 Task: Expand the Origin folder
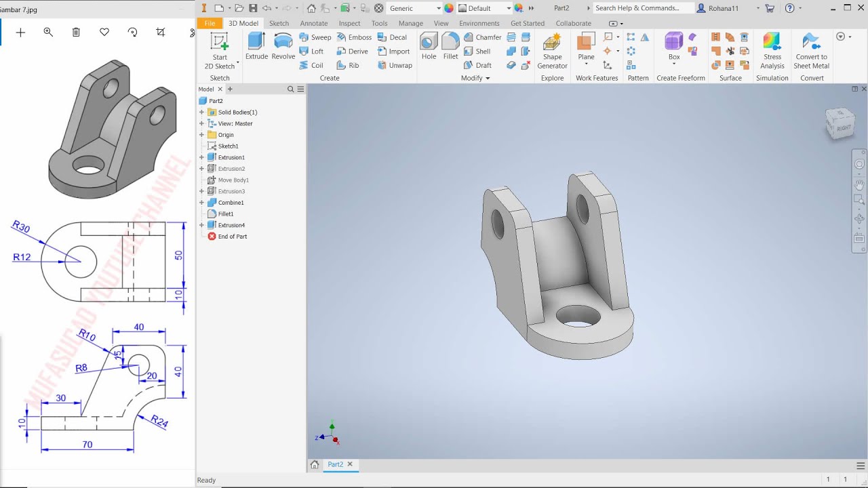coord(201,135)
